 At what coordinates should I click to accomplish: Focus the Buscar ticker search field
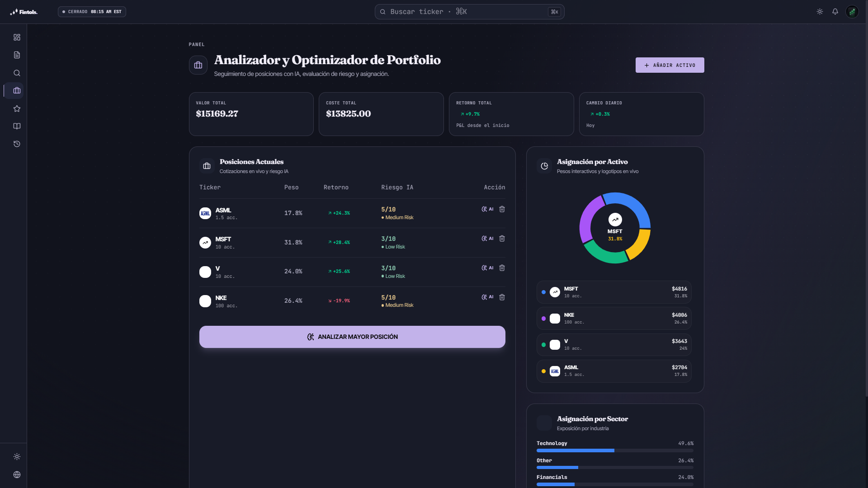pyautogui.click(x=469, y=12)
